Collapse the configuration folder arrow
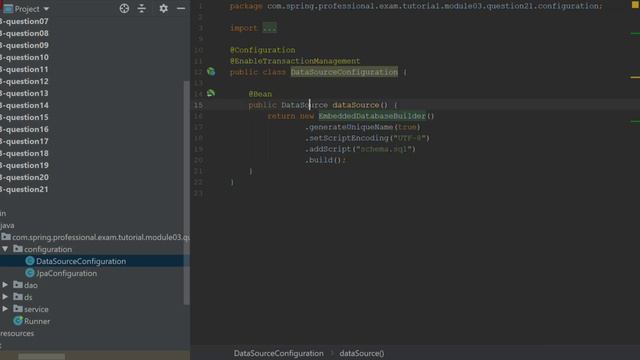Viewport: 640px width, 360px height. point(5,249)
